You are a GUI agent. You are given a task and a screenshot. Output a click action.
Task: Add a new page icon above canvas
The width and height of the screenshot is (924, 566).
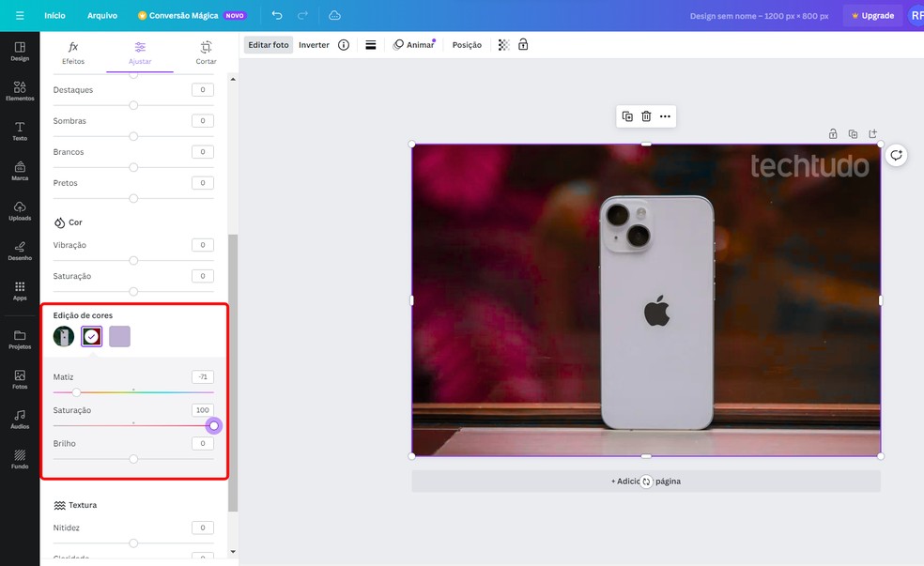coord(872,133)
